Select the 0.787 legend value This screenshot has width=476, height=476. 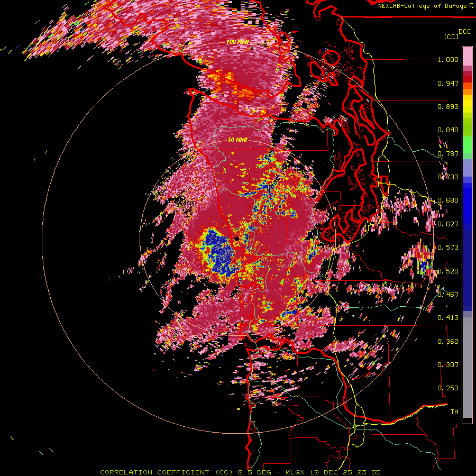448,153
